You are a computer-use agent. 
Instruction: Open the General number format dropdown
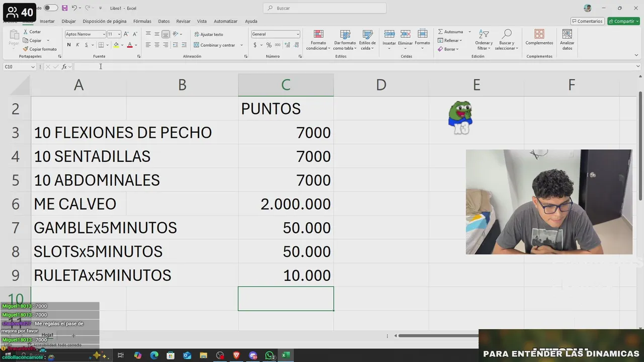pos(298,34)
